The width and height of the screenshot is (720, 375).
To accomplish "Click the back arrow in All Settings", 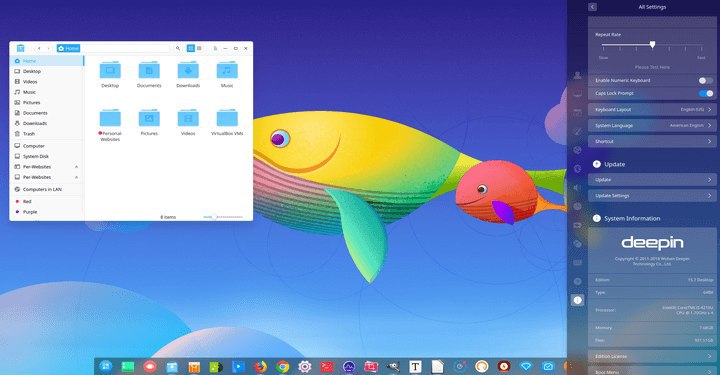I will click(592, 7).
